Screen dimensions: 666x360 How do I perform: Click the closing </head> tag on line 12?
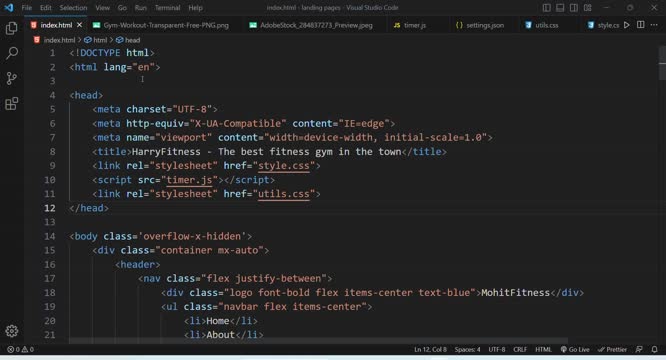click(89, 208)
